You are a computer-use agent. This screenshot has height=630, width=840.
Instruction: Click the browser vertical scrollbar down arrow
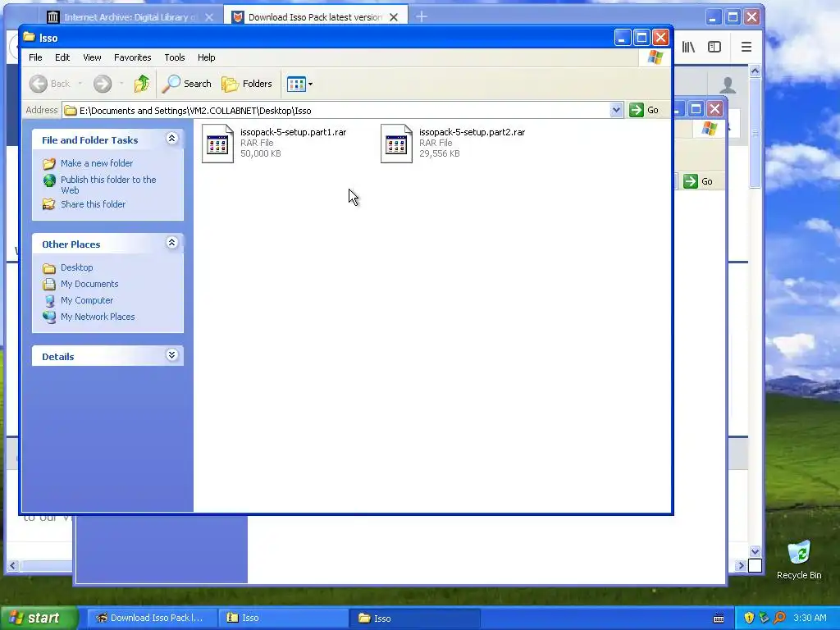pyautogui.click(x=755, y=551)
